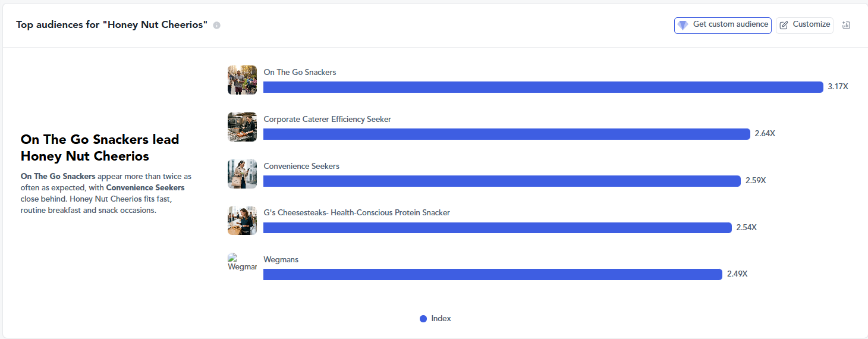Click the Customize button
Viewport: 868px width, 339px height.
804,25
